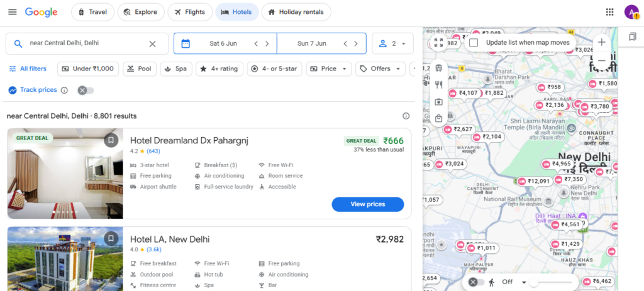Open the guests count dropdown
Image resolution: width=644 pixels, height=291 pixels.
tap(392, 43)
